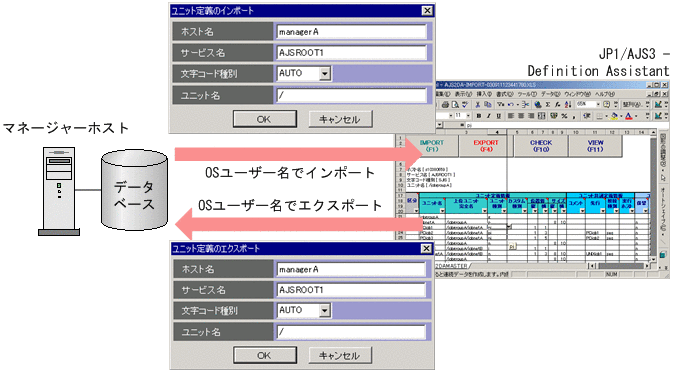The height and width of the screenshot is (373, 680).
Task: Click OK in the export dialog
Action: (x=265, y=355)
